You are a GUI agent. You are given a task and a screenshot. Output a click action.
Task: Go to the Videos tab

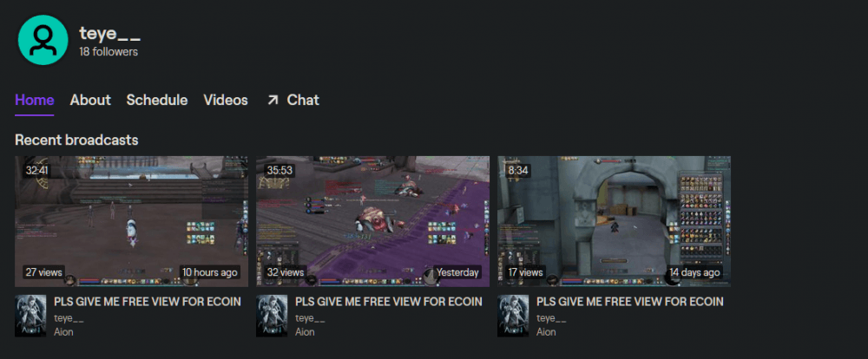click(x=226, y=100)
